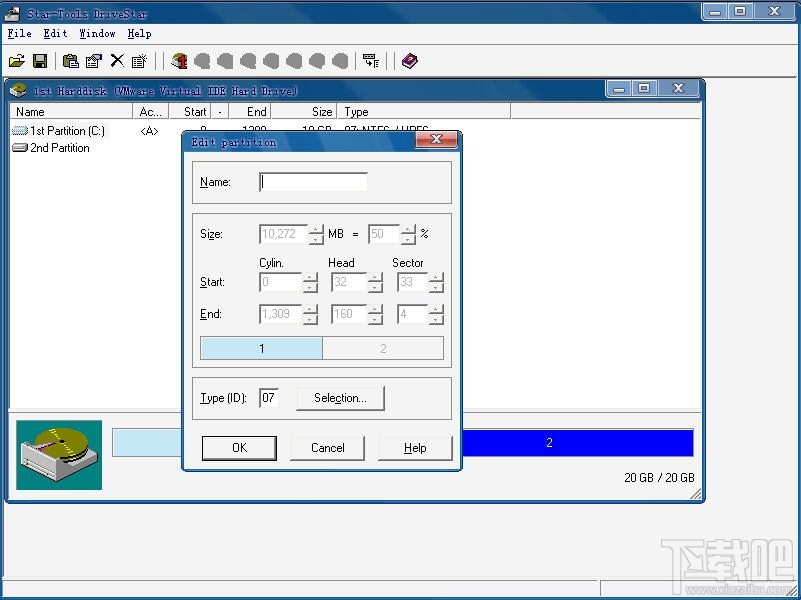The image size is (801, 600).
Task: Click the 1st Partition (C:) drive icon
Action: coord(19,131)
